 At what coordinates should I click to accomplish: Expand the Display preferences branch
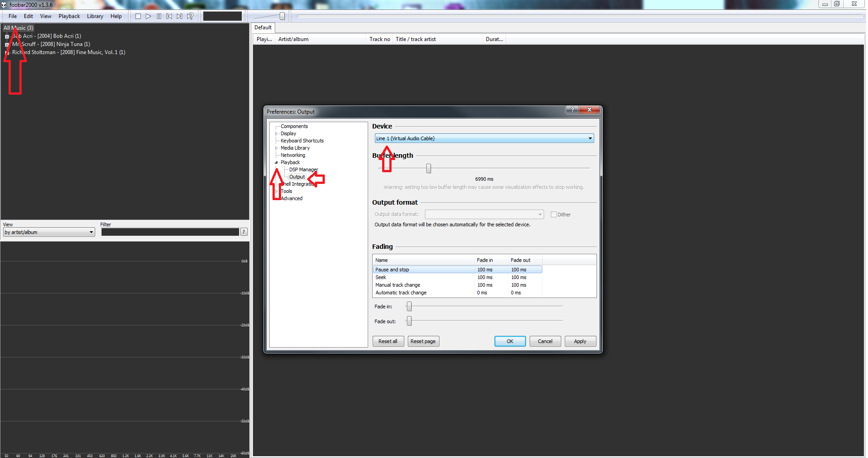tap(277, 133)
